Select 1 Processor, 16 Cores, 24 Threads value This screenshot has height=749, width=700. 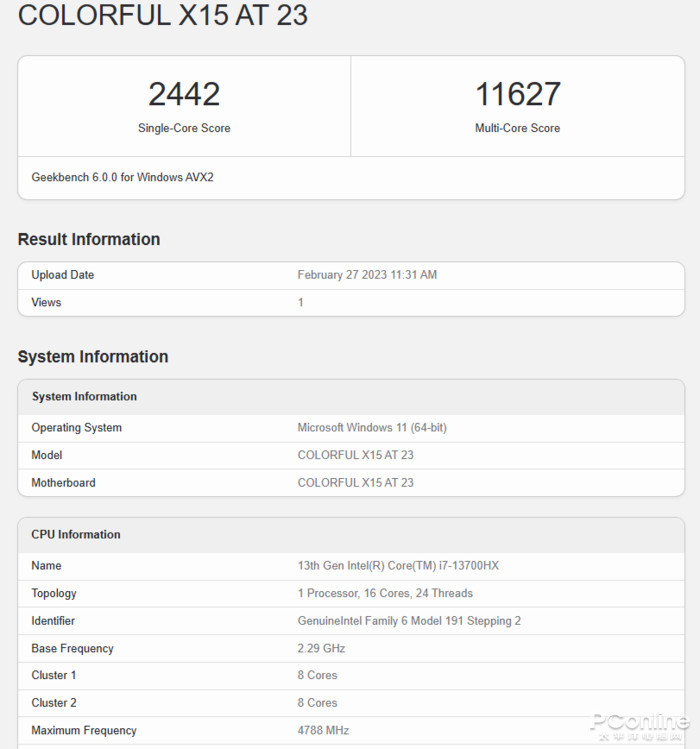385,593
